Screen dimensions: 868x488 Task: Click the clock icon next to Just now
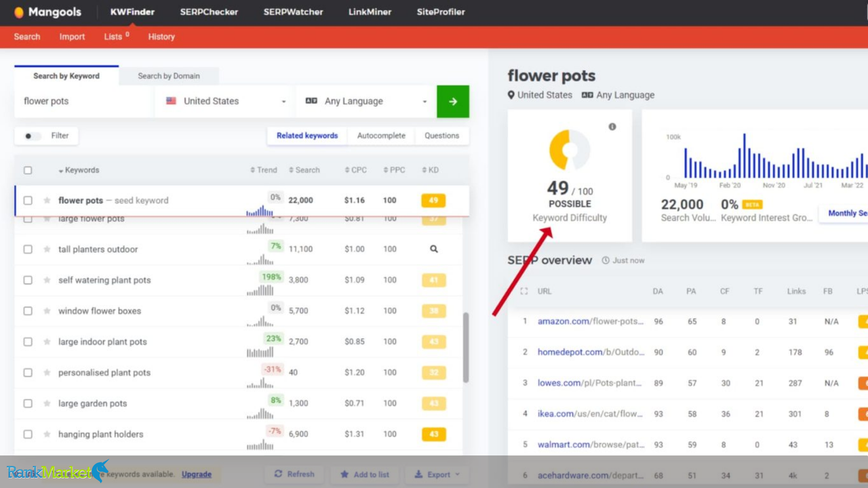pos(606,260)
